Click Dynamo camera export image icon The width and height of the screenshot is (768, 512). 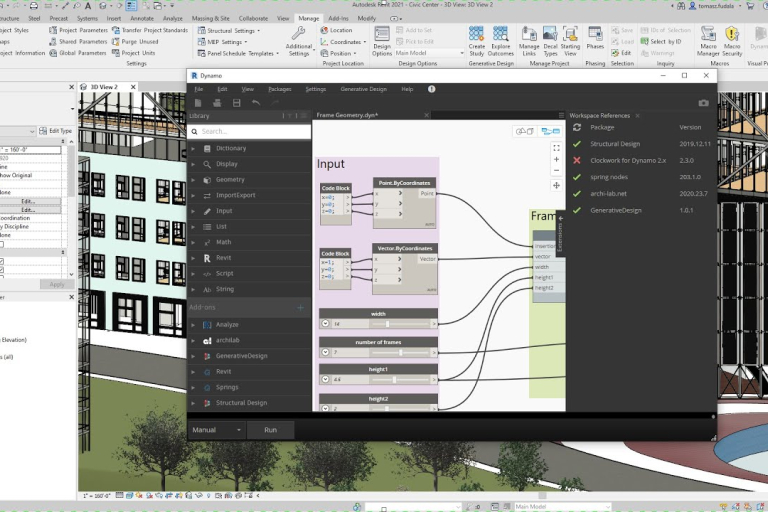pyautogui.click(x=703, y=103)
